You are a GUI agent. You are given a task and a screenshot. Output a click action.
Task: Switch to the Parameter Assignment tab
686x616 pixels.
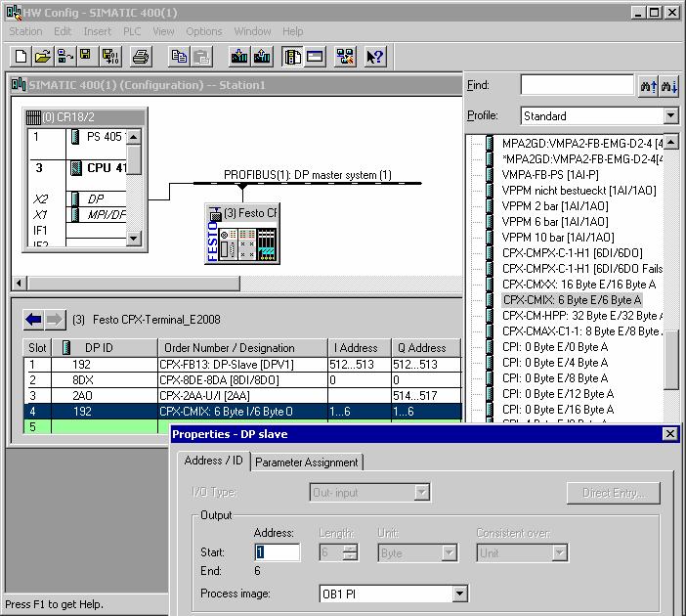tap(306, 462)
